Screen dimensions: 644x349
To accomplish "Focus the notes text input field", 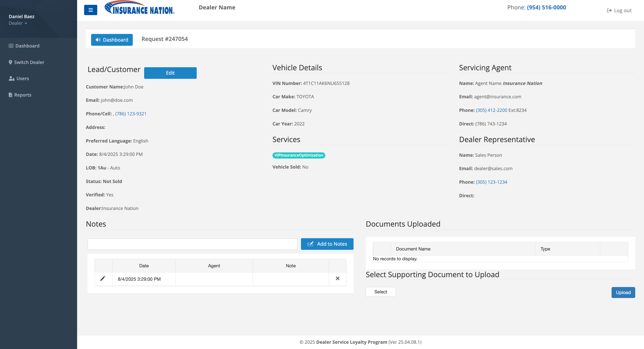I will [192, 244].
